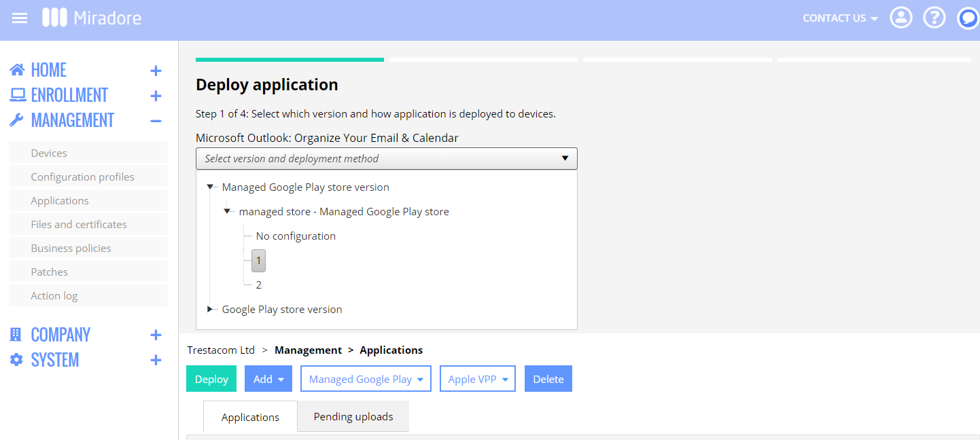Collapse the managed store tree node arrow

[228, 211]
